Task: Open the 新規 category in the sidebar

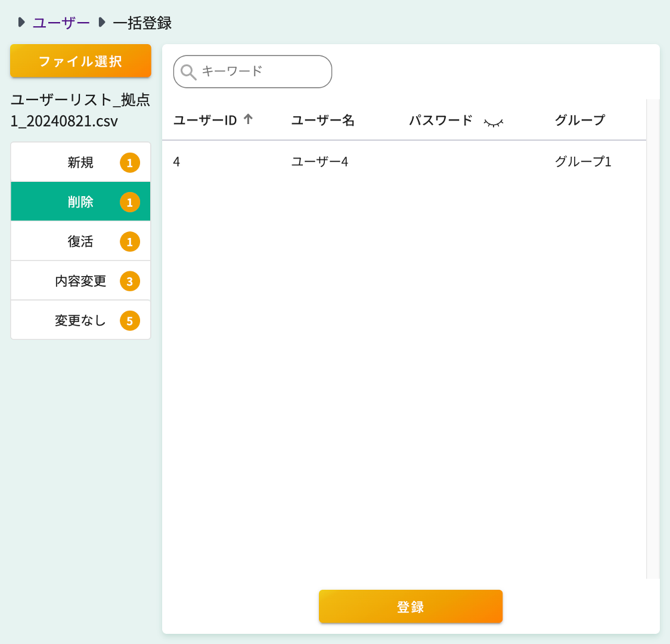Action: point(80,162)
